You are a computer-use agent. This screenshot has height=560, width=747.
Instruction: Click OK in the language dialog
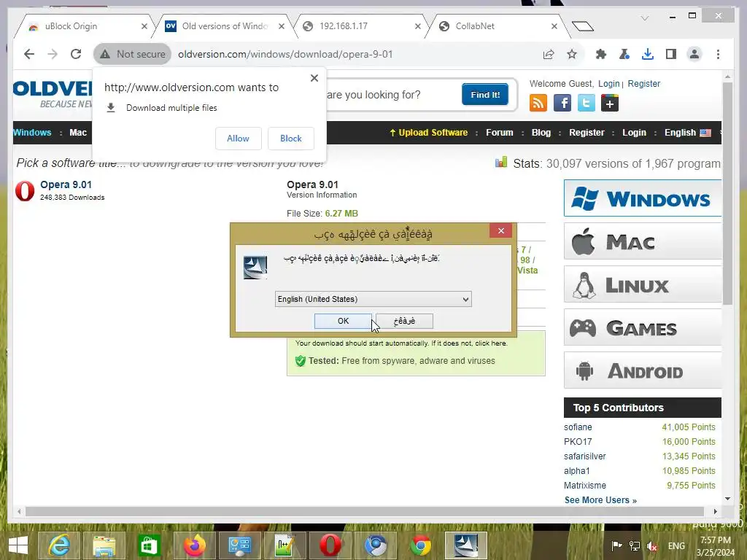(343, 321)
